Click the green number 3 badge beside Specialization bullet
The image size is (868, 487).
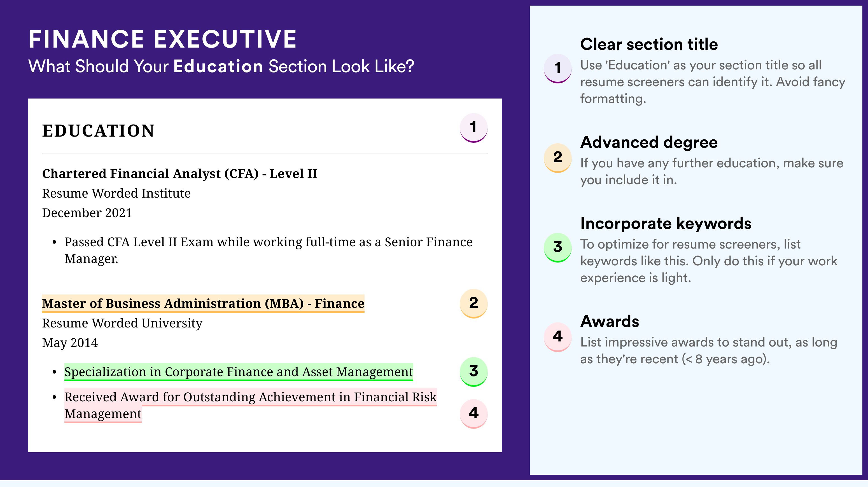[x=473, y=371]
